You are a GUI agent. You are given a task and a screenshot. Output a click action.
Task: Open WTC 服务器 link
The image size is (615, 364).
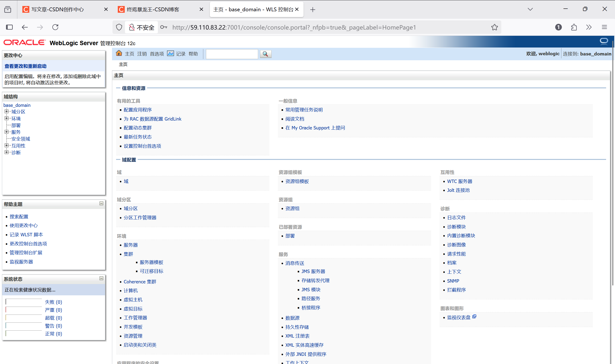pyautogui.click(x=460, y=182)
